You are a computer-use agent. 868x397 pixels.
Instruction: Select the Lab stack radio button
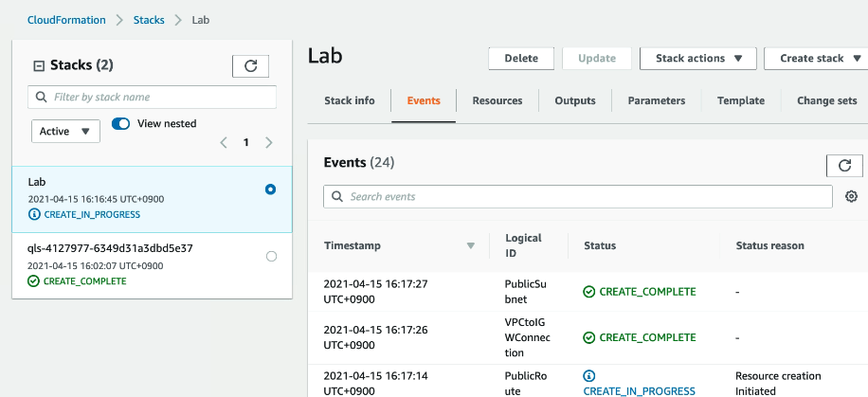click(270, 189)
